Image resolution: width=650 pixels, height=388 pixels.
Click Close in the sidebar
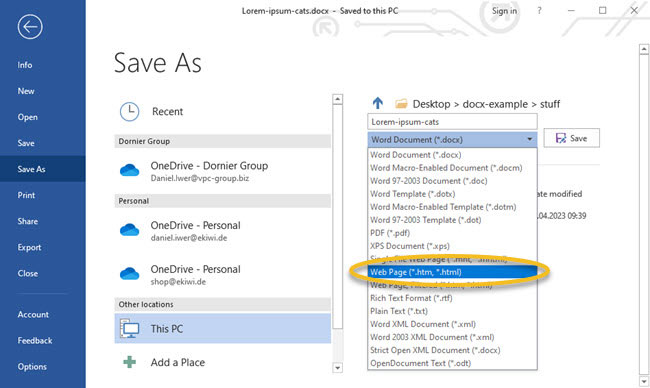[x=27, y=274]
